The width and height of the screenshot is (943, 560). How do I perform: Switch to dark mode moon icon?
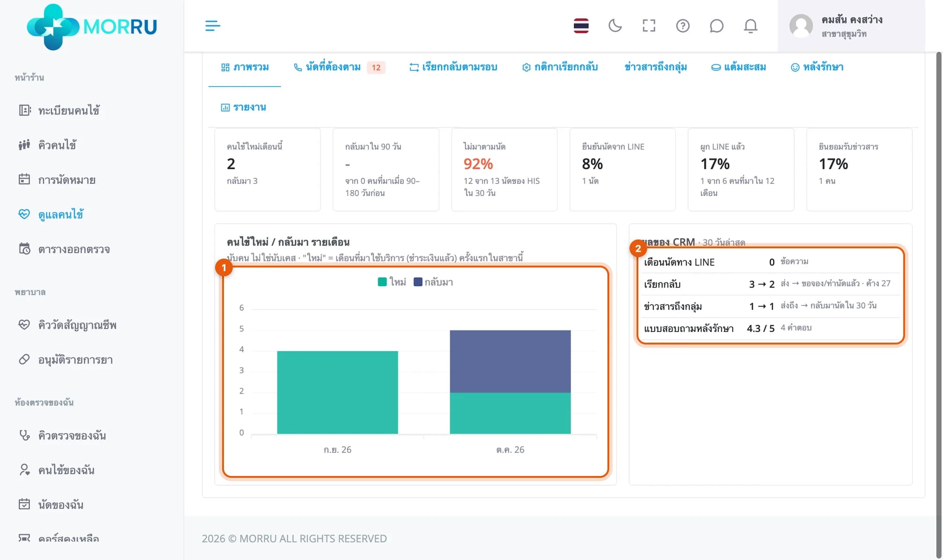[x=615, y=26]
